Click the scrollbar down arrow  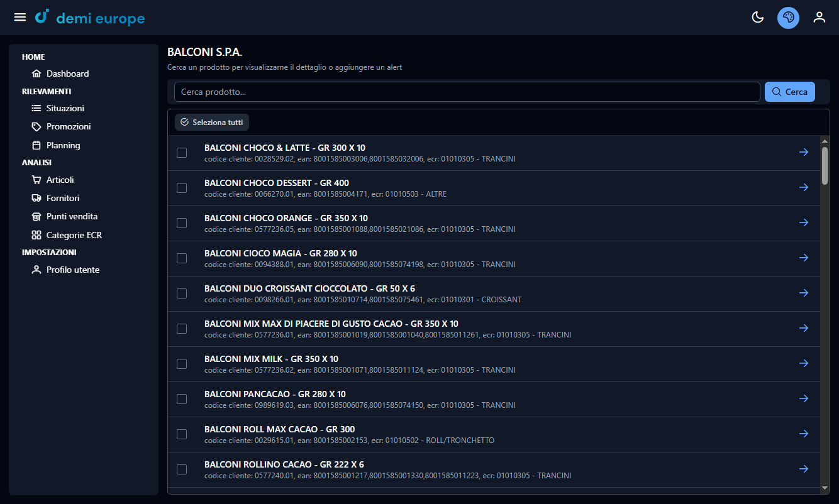pyautogui.click(x=825, y=488)
